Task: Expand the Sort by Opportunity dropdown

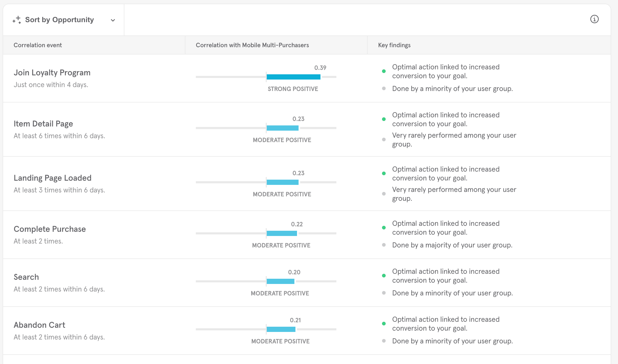Action: 112,20
